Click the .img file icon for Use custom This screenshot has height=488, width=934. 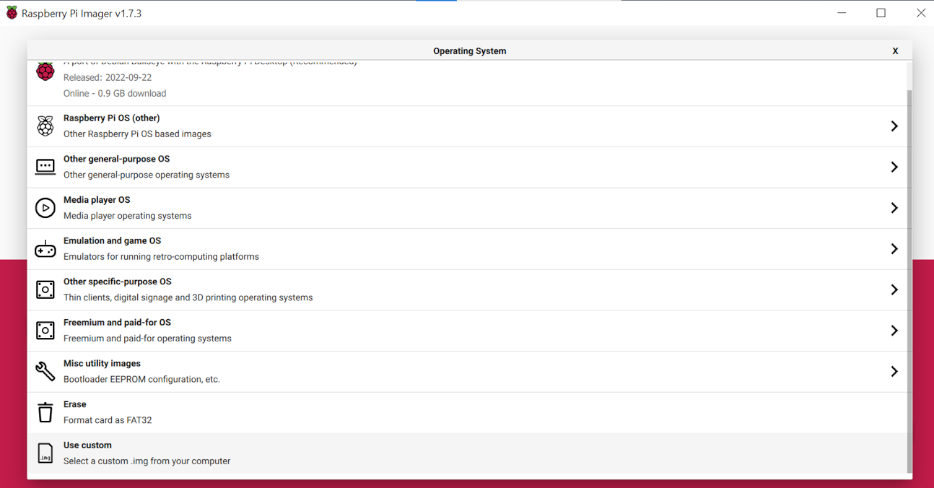coord(45,453)
